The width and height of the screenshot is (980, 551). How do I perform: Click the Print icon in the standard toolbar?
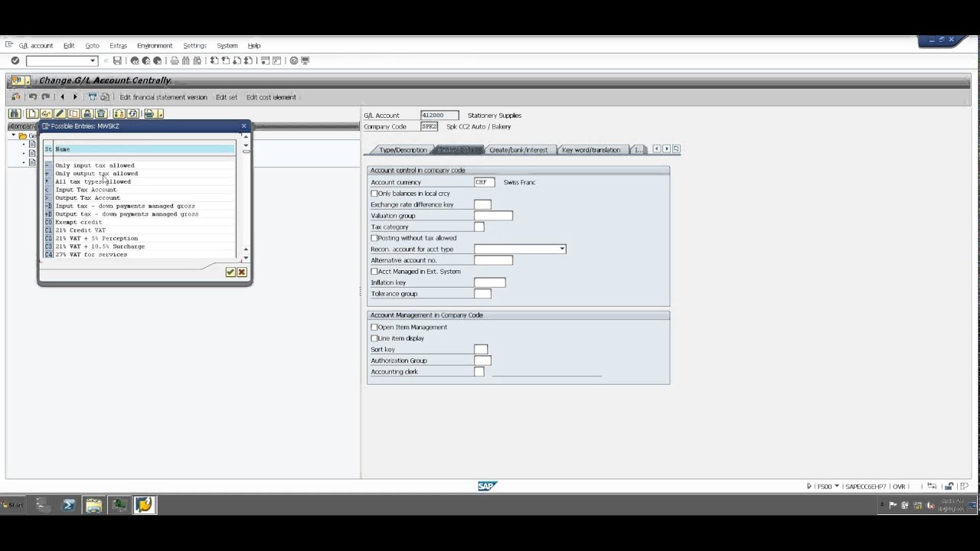175,60
